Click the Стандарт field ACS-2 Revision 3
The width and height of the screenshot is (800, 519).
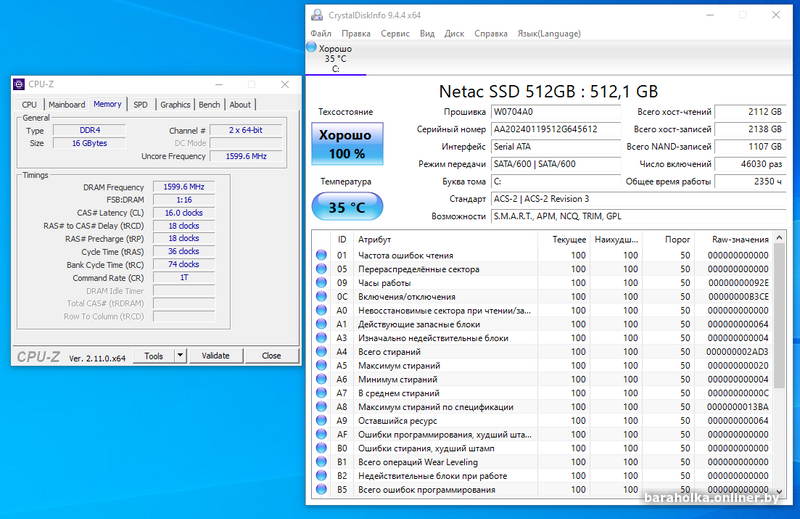638,199
